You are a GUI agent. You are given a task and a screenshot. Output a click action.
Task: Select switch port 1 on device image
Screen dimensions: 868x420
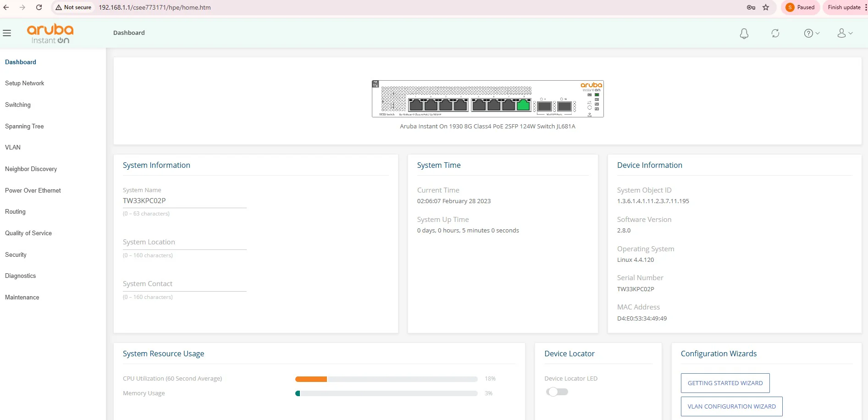pos(416,105)
